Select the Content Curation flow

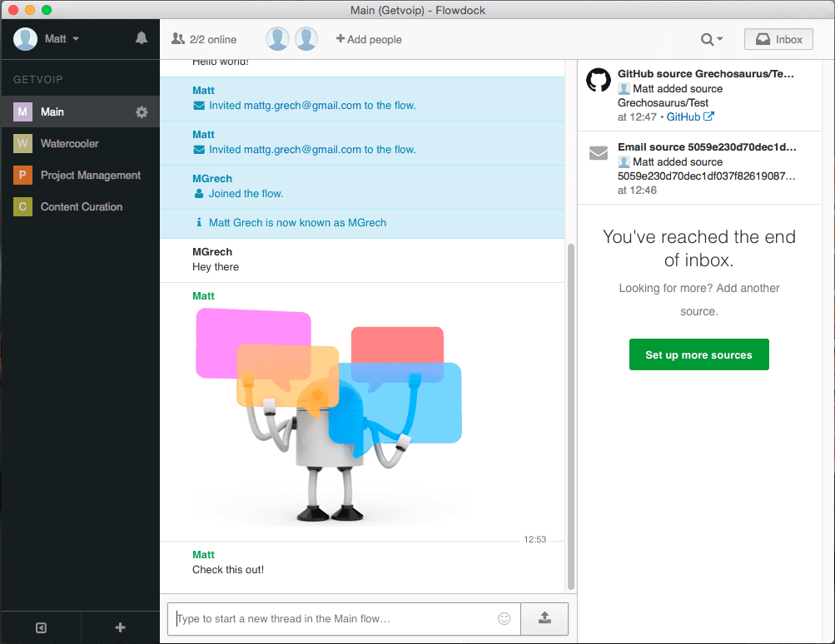click(x=81, y=207)
